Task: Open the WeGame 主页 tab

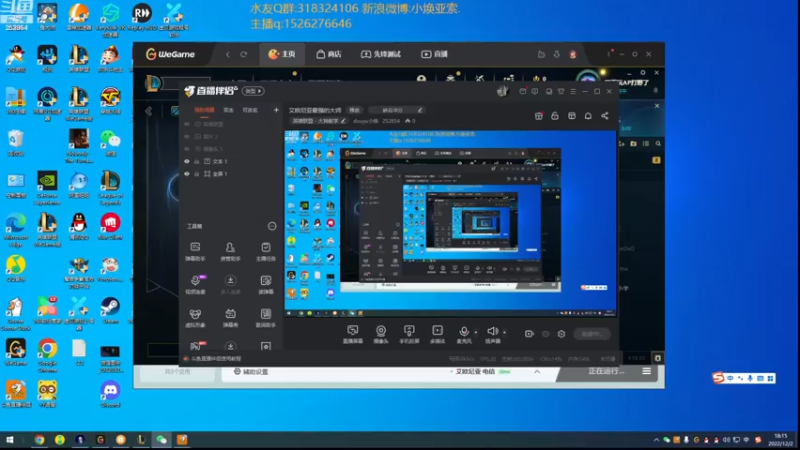Action: (282, 54)
